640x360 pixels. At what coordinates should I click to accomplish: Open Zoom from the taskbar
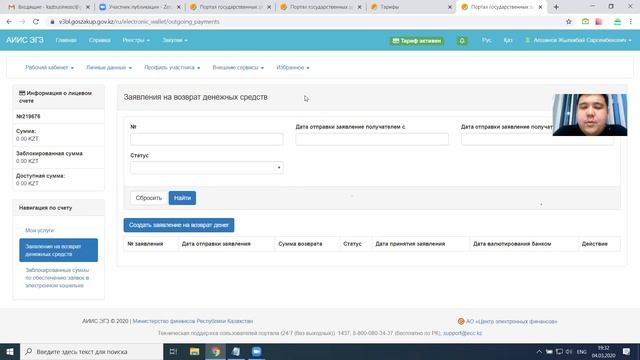(256, 351)
